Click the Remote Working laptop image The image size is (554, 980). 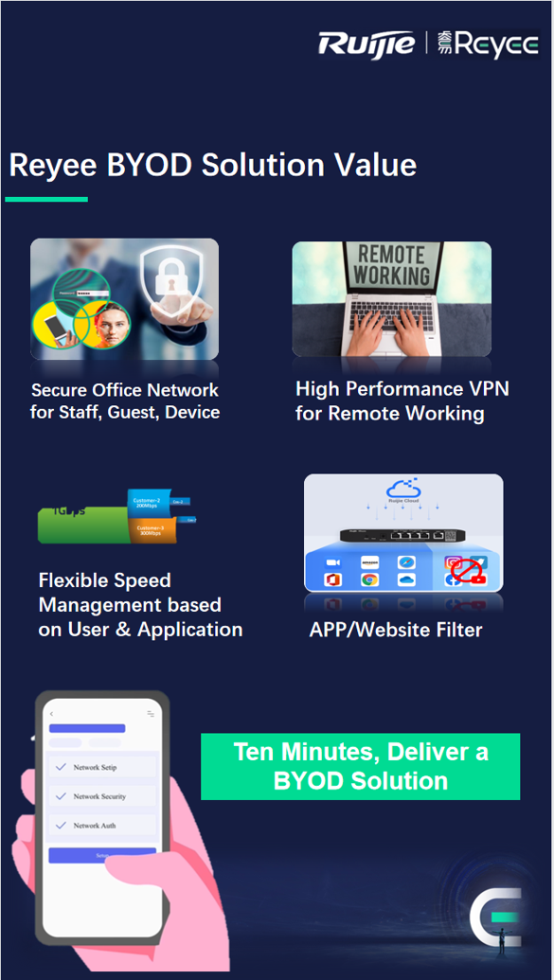click(x=391, y=299)
